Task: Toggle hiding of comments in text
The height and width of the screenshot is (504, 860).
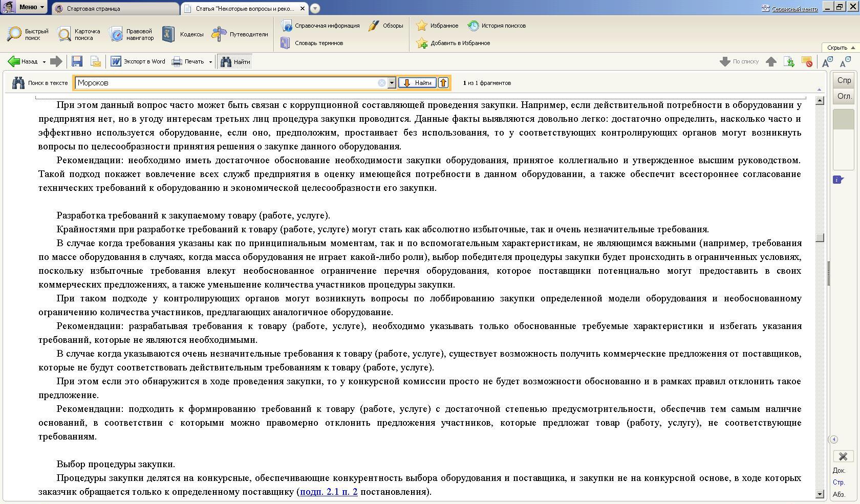Action: click(807, 62)
